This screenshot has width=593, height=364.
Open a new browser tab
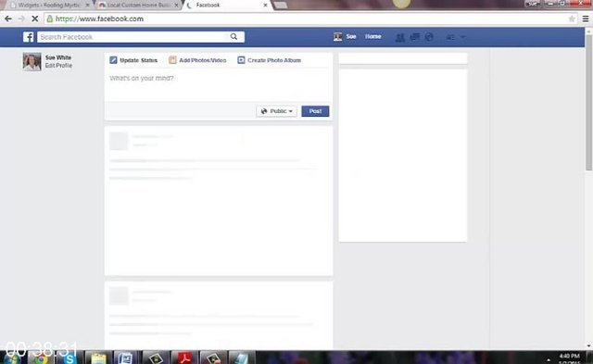coord(280,6)
